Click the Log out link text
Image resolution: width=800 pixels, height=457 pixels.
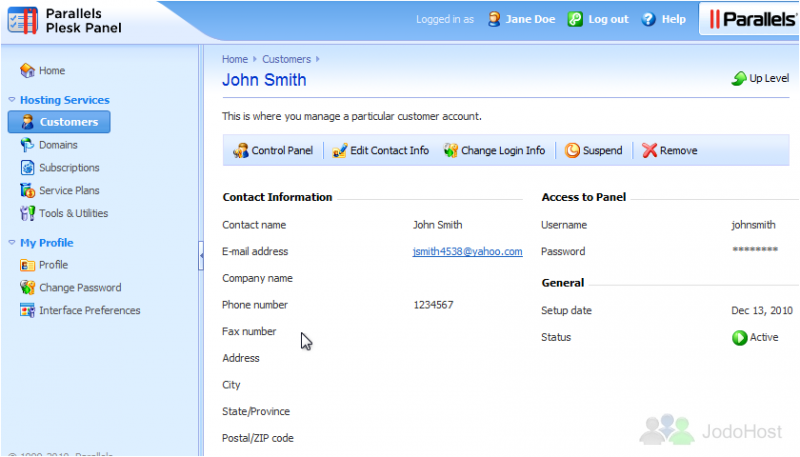[x=608, y=19]
